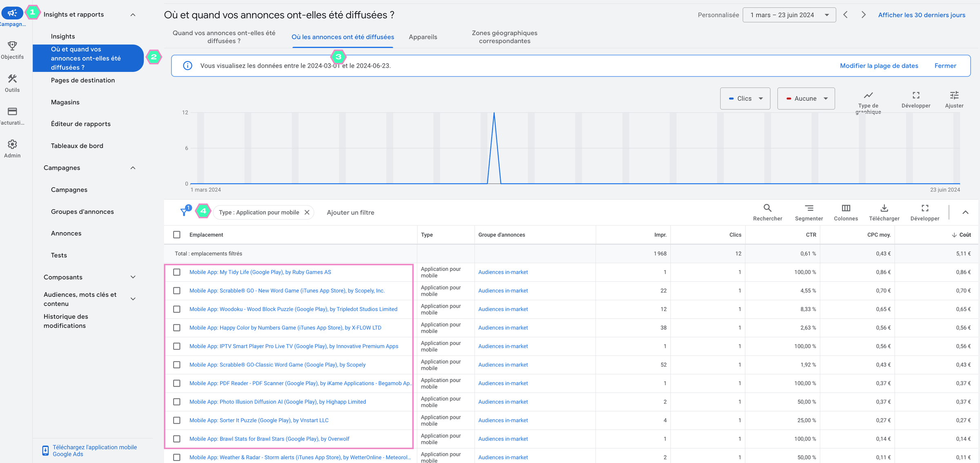Check the PDF Reader row checkbox
Image resolution: width=980 pixels, height=463 pixels.
coord(177,383)
